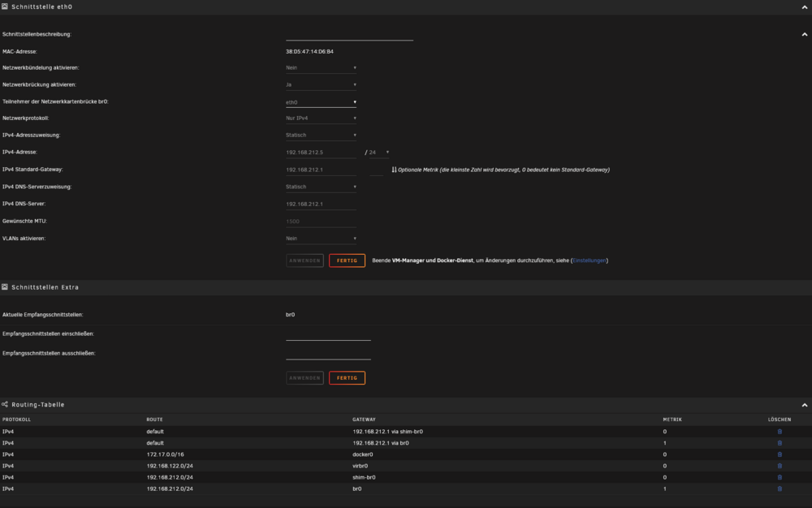Click the Protokoll column header

pyautogui.click(x=16, y=420)
